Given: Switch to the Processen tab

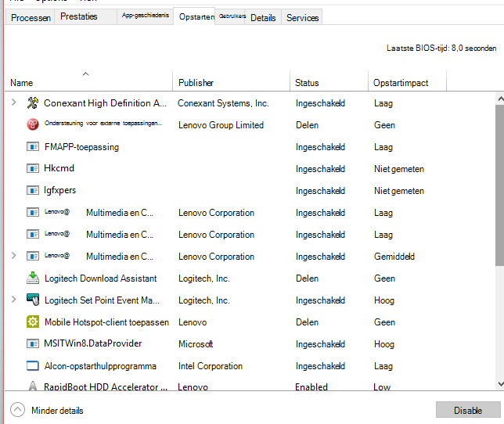Looking at the screenshot, I should (x=31, y=18).
